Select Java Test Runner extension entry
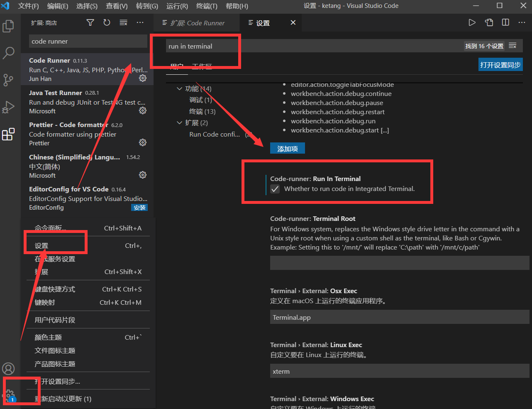The image size is (532, 409). [x=87, y=102]
